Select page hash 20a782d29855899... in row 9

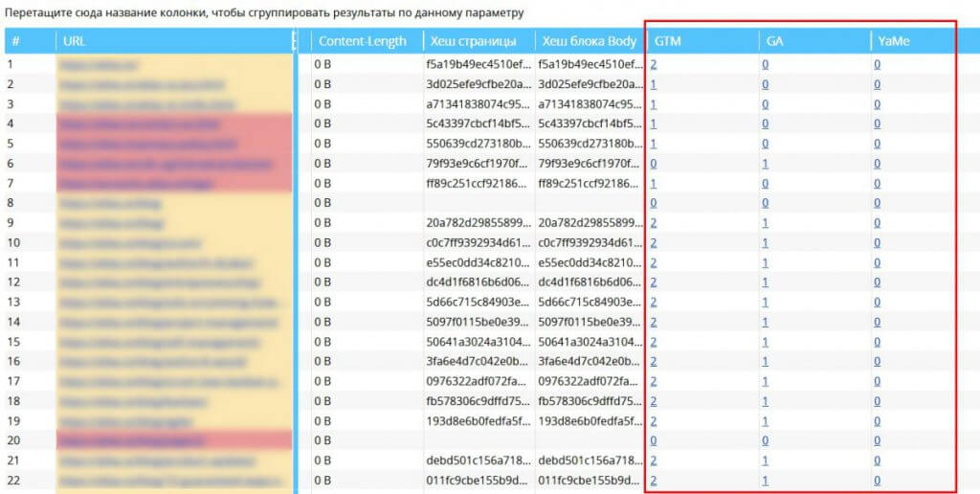478,223
